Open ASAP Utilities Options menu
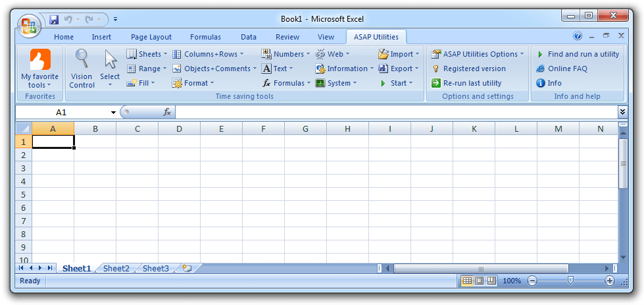 478,54
